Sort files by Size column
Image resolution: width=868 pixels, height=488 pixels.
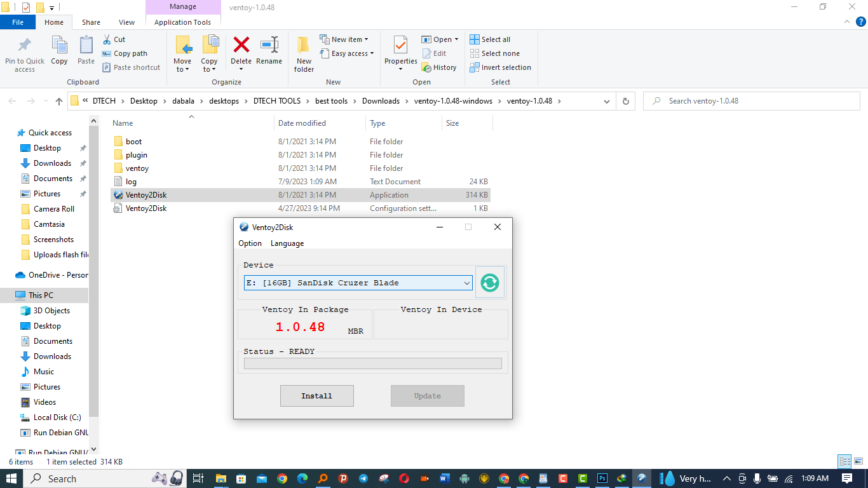coord(452,123)
